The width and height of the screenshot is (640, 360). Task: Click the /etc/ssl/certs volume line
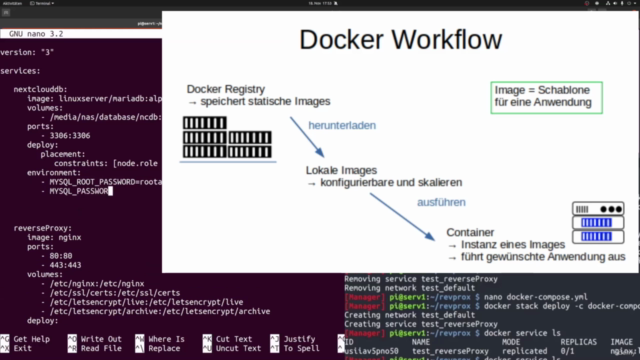tap(110, 293)
